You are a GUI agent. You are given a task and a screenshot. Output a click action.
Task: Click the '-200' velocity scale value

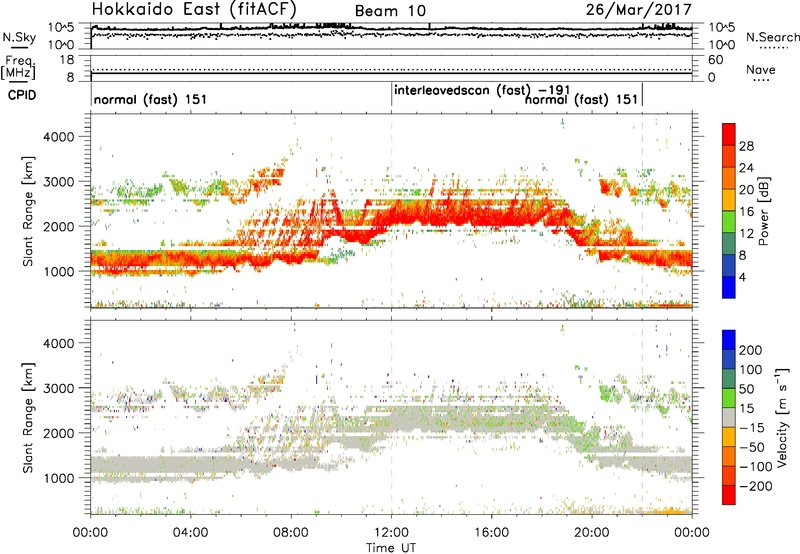point(756,486)
